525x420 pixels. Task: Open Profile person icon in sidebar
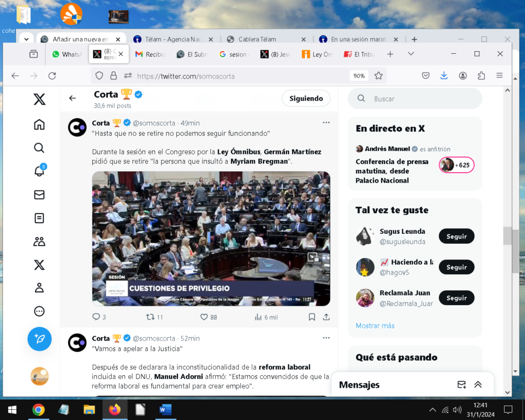(x=39, y=288)
